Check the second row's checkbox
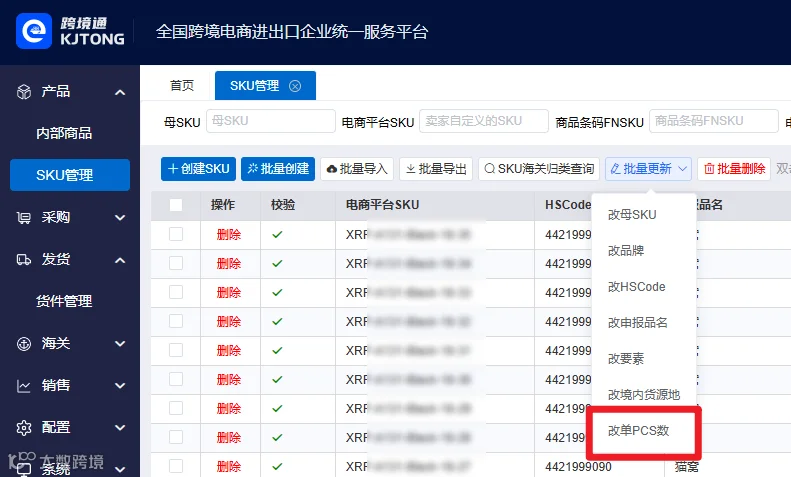Image resolution: width=791 pixels, height=477 pixels. click(176, 263)
